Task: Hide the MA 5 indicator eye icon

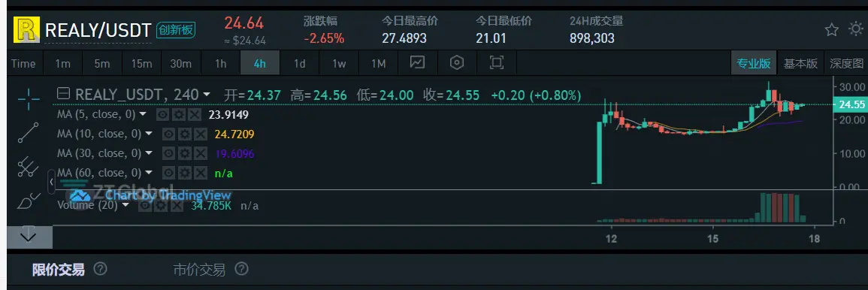Action: click(x=162, y=114)
